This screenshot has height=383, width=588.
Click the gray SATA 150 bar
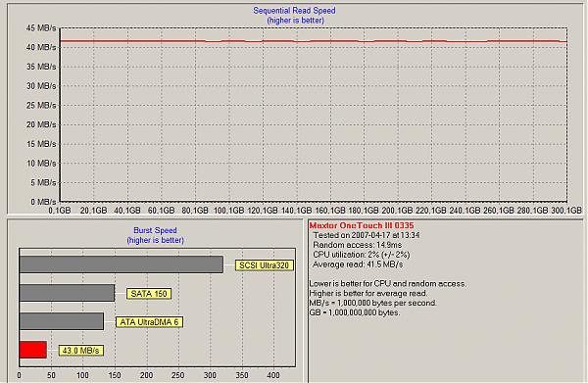pyautogui.click(x=67, y=293)
